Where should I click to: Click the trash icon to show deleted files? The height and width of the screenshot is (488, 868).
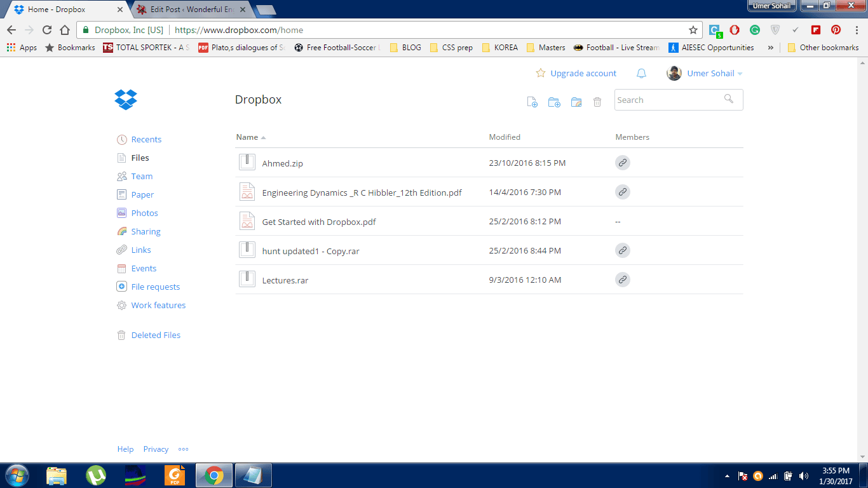pyautogui.click(x=597, y=102)
